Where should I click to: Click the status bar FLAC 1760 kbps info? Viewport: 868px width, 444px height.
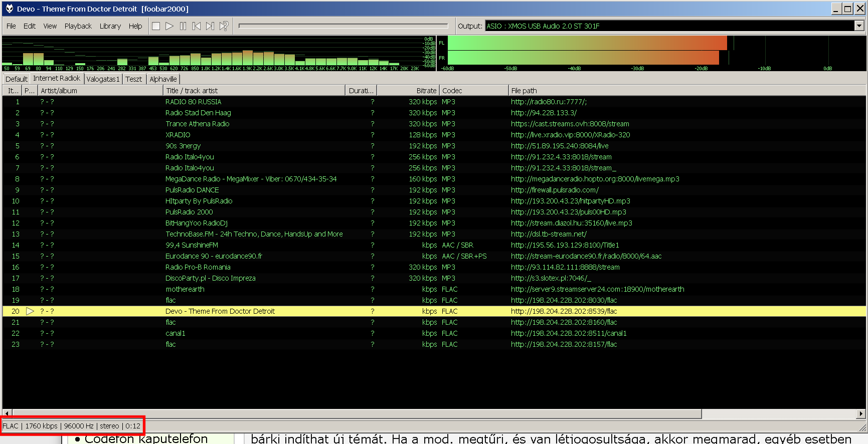71,426
